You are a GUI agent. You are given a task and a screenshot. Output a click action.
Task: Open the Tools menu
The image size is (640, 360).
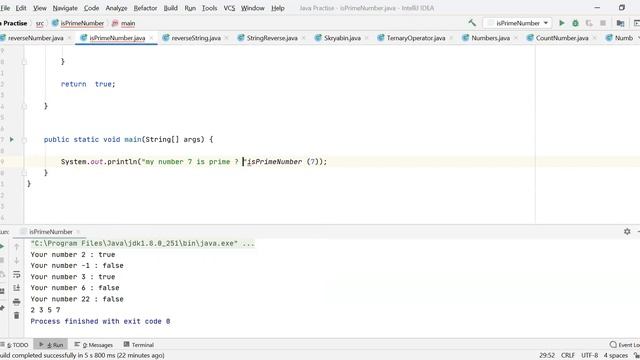209,8
